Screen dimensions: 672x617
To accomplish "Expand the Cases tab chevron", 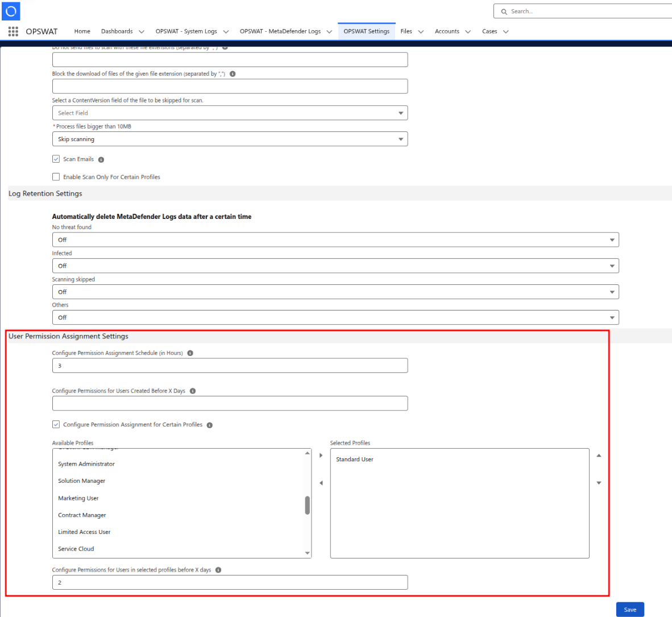I will [x=506, y=32].
